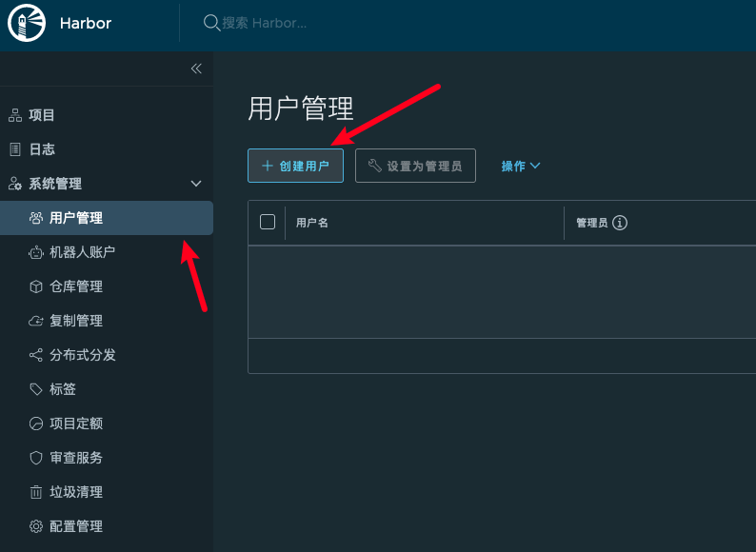Image resolution: width=756 pixels, height=552 pixels.
Task: Click the 分布式分发 share icon
Action: tap(35, 355)
